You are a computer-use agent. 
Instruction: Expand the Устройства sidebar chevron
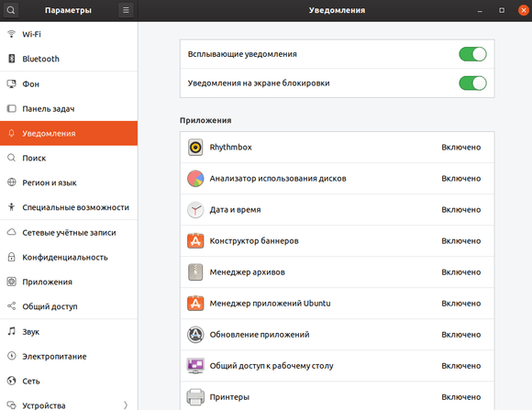click(126, 405)
